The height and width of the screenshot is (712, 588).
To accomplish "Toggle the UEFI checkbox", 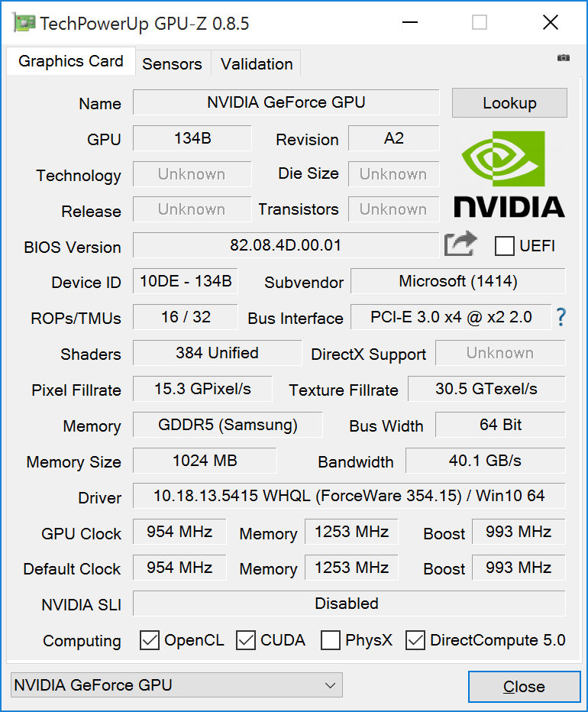I will pyautogui.click(x=504, y=246).
